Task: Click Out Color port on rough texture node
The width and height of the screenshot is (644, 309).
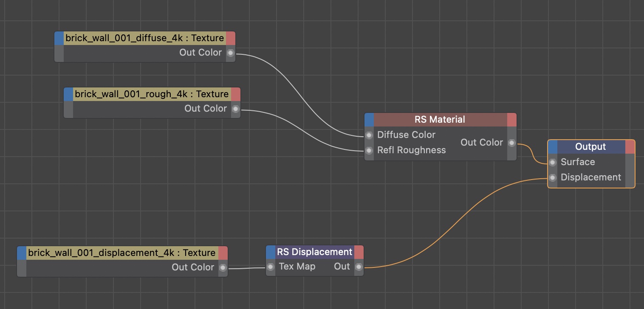Action: tap(235, 109)
